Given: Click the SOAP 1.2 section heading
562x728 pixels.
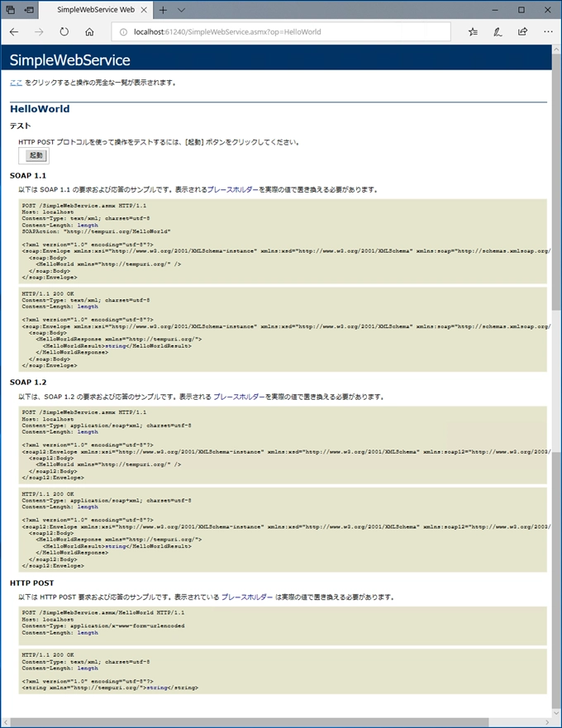Looking at the screenshot, I should 28,382.
